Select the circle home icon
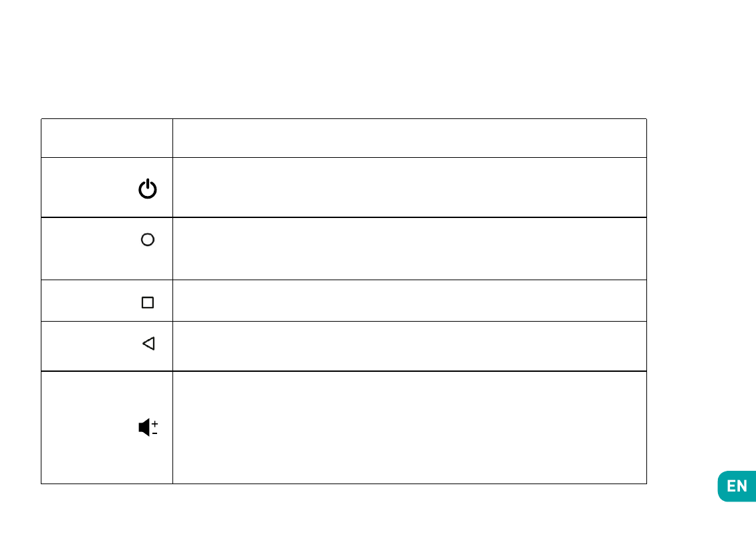This screenshot has height=535, width=756. click(148, 240)
